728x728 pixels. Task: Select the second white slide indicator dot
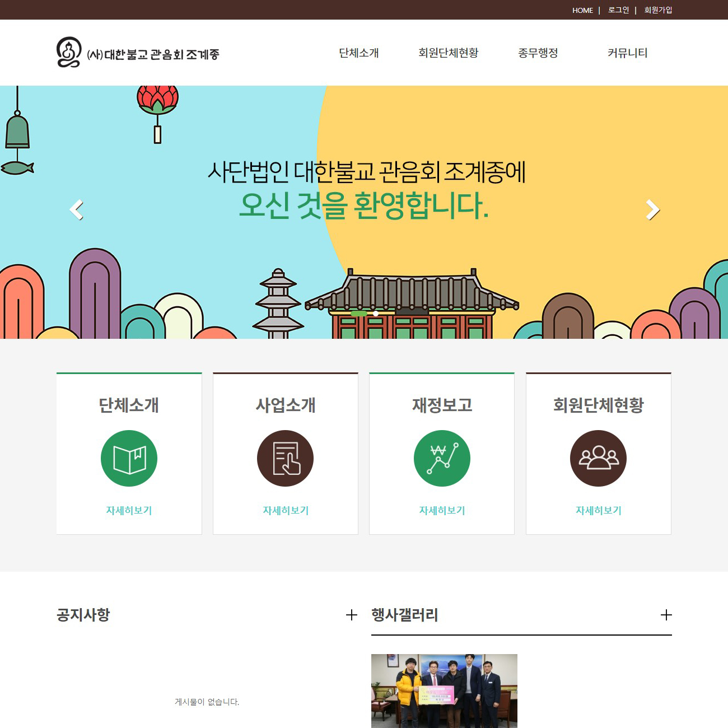(x=376, y=314)
